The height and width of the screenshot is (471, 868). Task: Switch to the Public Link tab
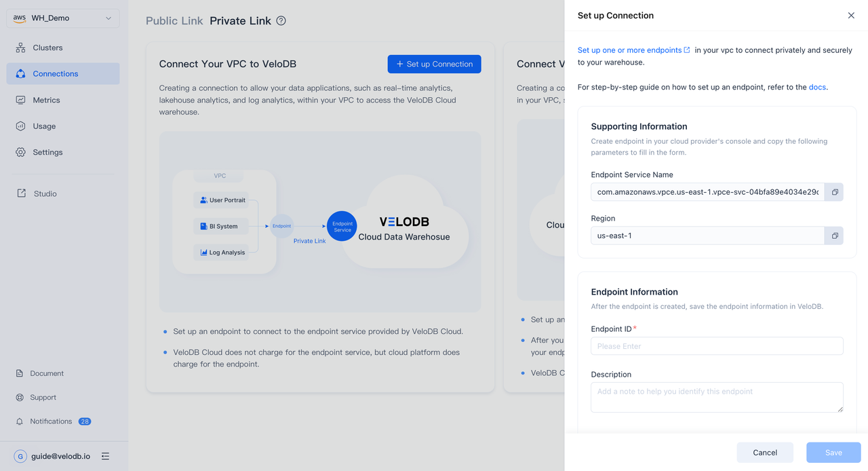[174, 21]
